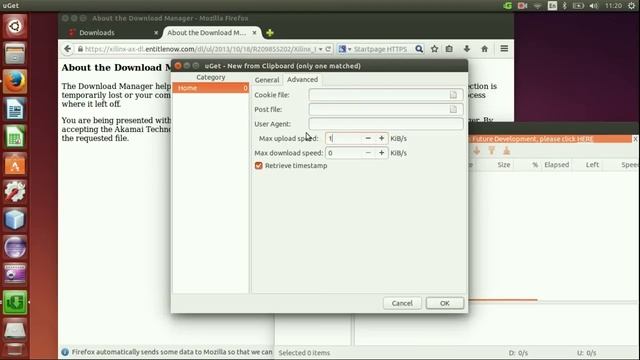Toggle the Retrieve timestamp checkbox
This screenshot has width=640, height=360.
coord(259,166)
